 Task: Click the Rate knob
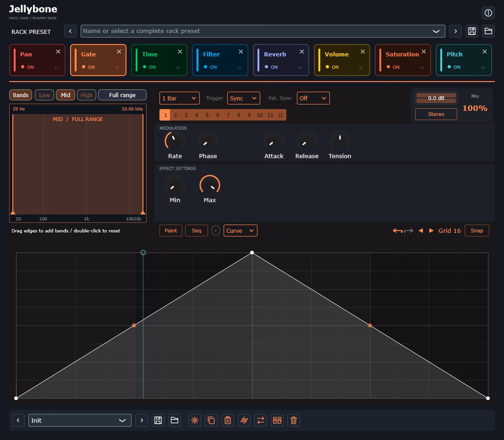click(x=175, y=141)
